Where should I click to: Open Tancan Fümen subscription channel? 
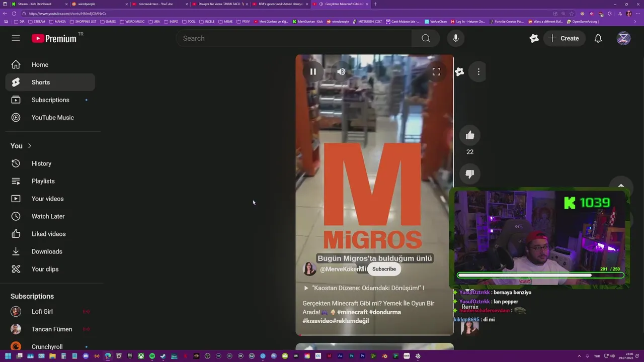(x=50, y=329)
